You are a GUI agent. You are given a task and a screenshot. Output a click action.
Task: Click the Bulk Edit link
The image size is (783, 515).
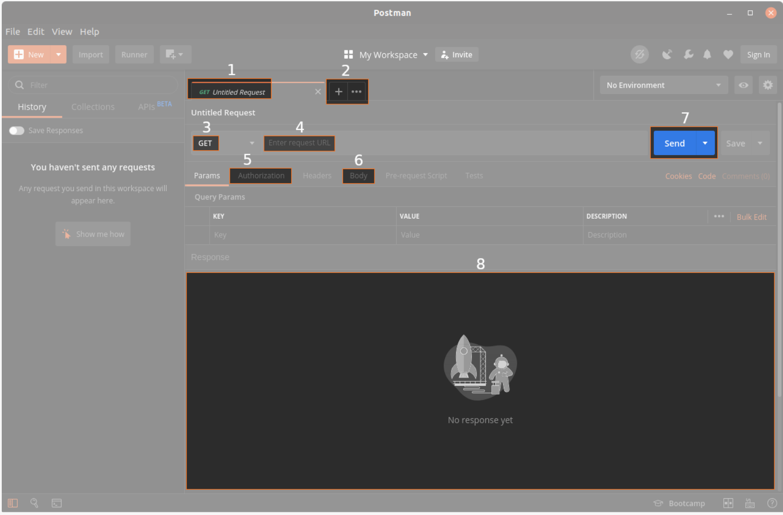point(751,217)
